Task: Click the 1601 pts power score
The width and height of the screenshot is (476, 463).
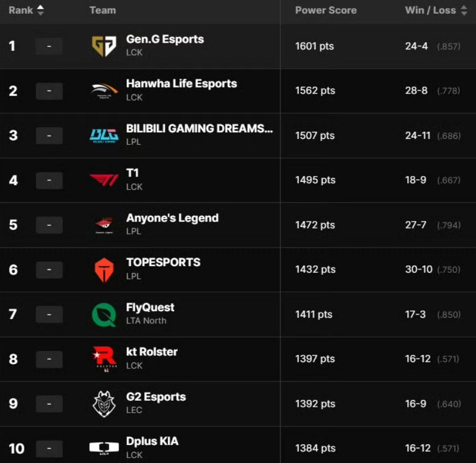Action: 314,46
